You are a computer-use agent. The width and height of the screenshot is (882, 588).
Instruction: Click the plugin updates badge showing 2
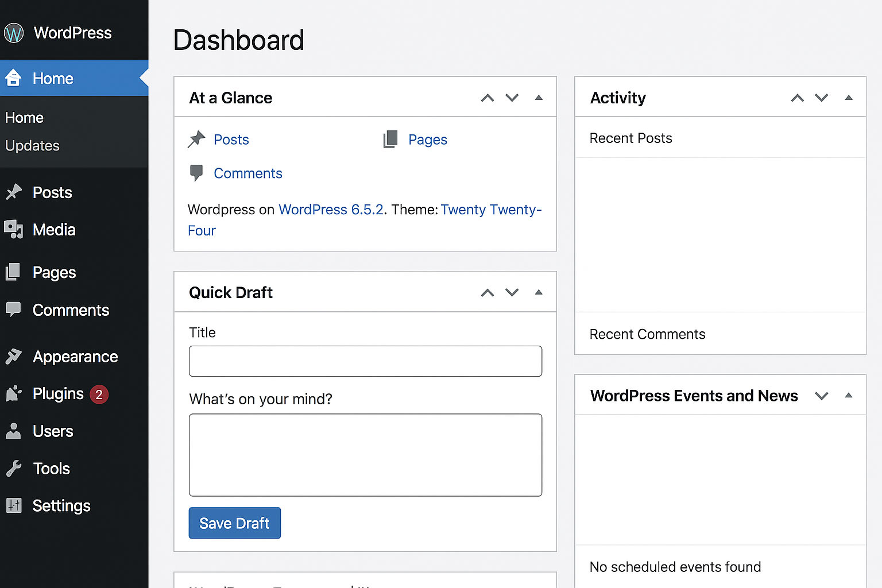[99, 394]
